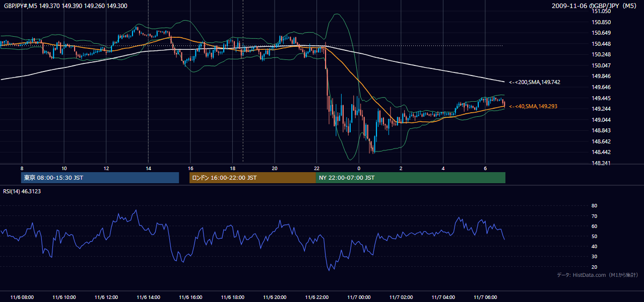
Task: Click hour label 22 under price chart
Action: [x=316, y=168]
